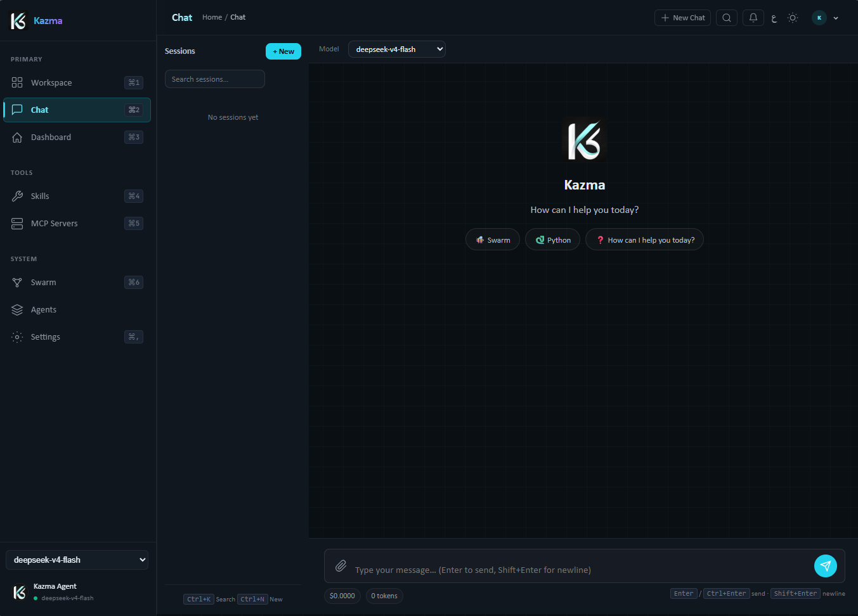Viewport: 858px width, 616px height.
Task: Attach a file with paperclip icon
Action: tap(341, 565)
